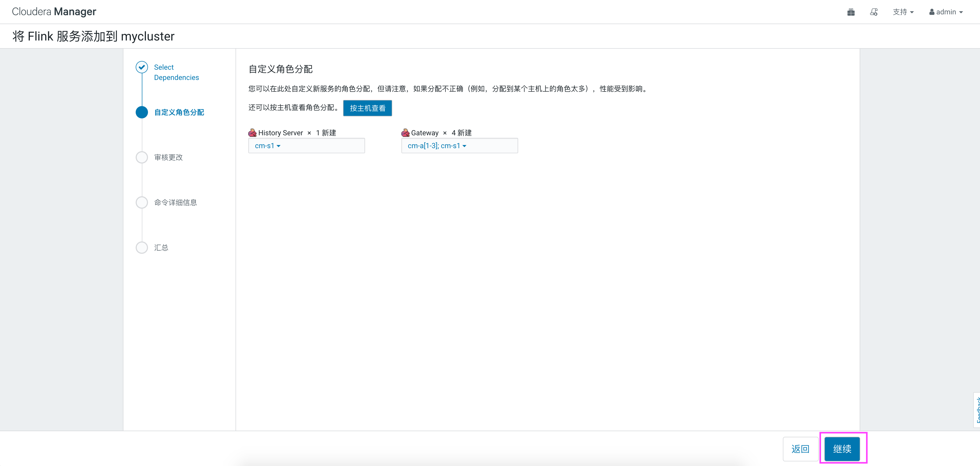Click the Gateway role icon

[405, 132]
